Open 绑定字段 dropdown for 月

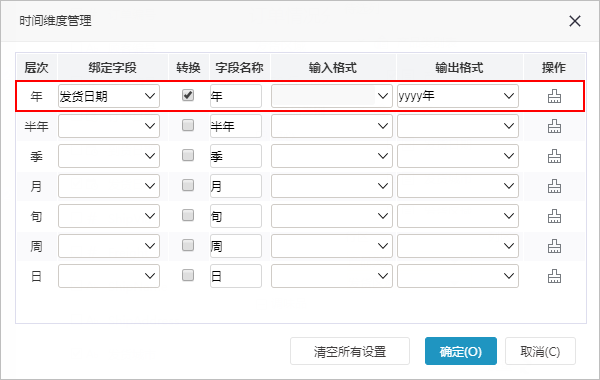(x=109, y=186)
